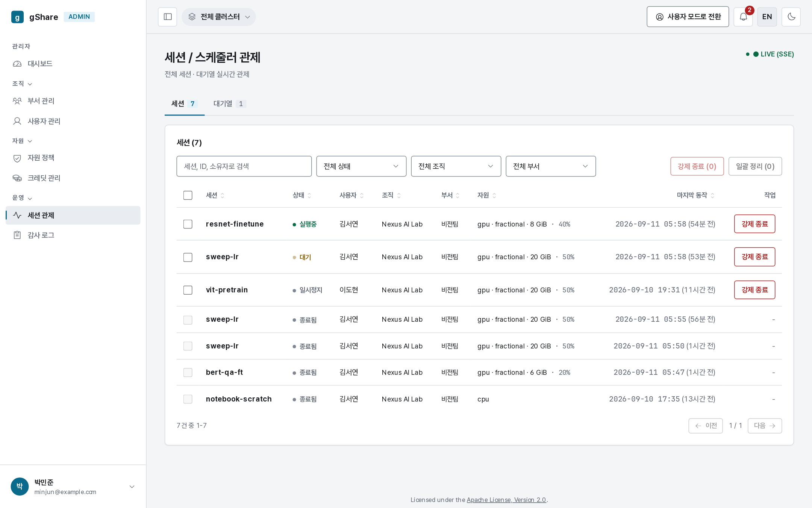Screen dimensions: 812x508
Task: Focus the session search input
Action: (x=244, y=166)
